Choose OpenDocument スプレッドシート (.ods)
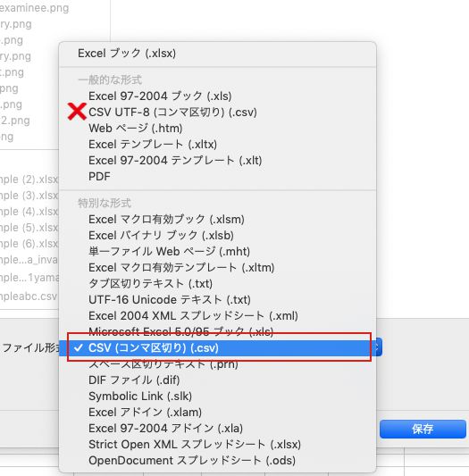469x476 pixels. (217, 461)
